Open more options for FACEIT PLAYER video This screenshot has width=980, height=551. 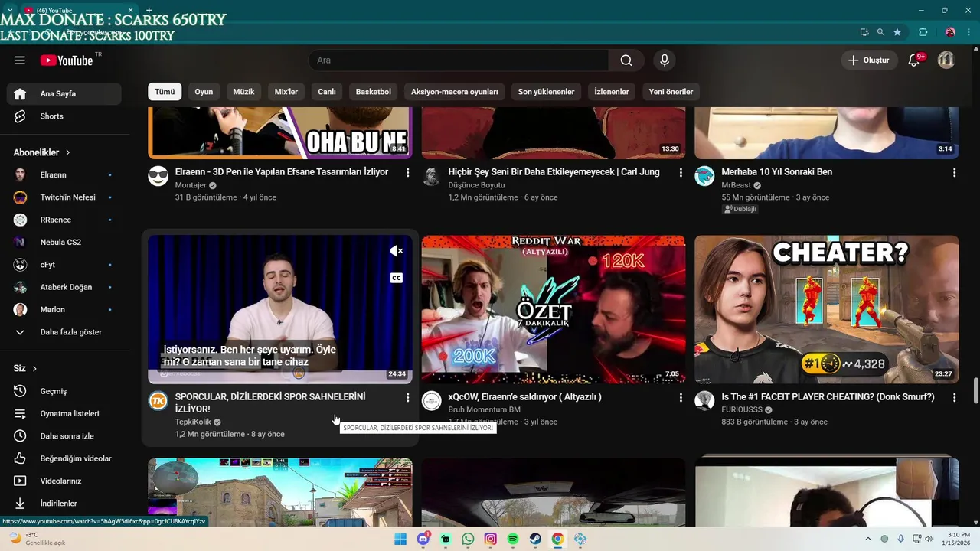point(954,398)
